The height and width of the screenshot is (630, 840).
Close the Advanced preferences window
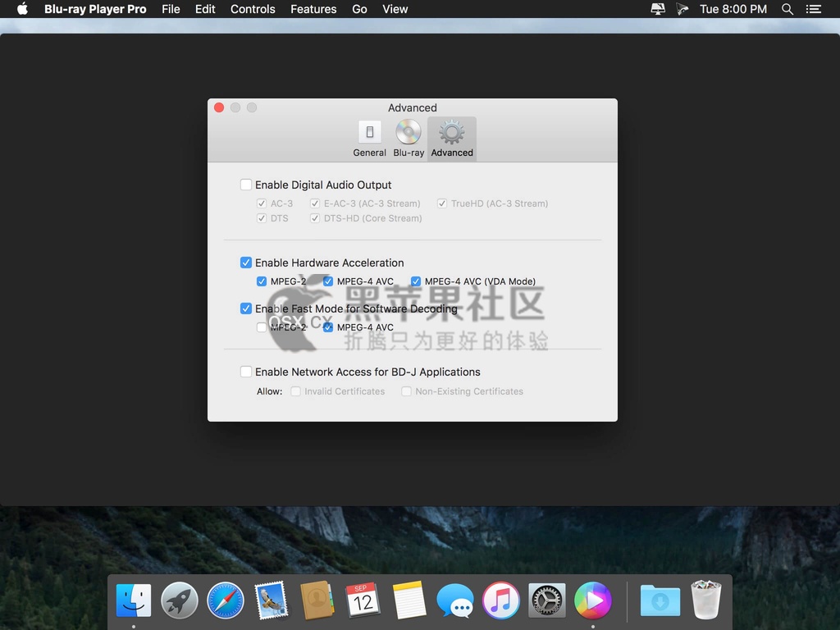pos(219,107)
